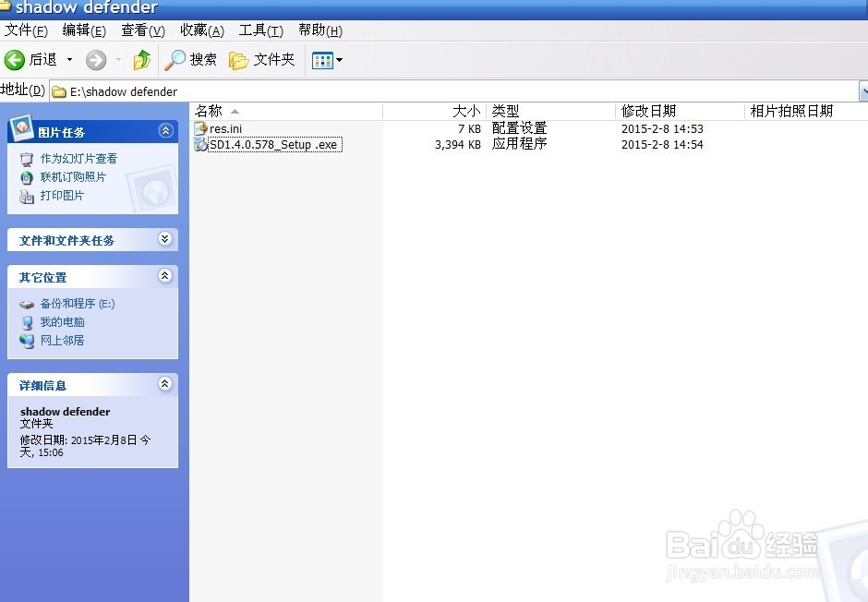Viewport: 868px width, 602px height.
Task: Collapse the 图片任务 panel chevron
Action: point(165,130)
